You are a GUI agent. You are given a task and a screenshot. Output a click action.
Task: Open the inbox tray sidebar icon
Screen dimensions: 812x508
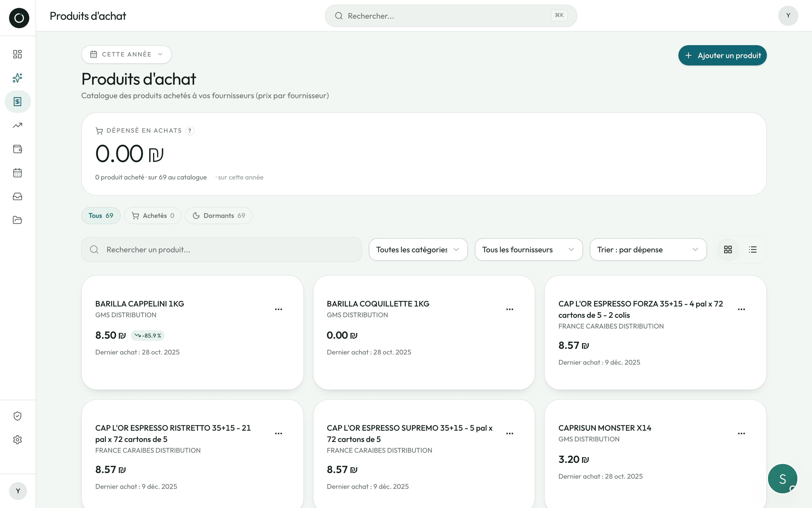17,196
